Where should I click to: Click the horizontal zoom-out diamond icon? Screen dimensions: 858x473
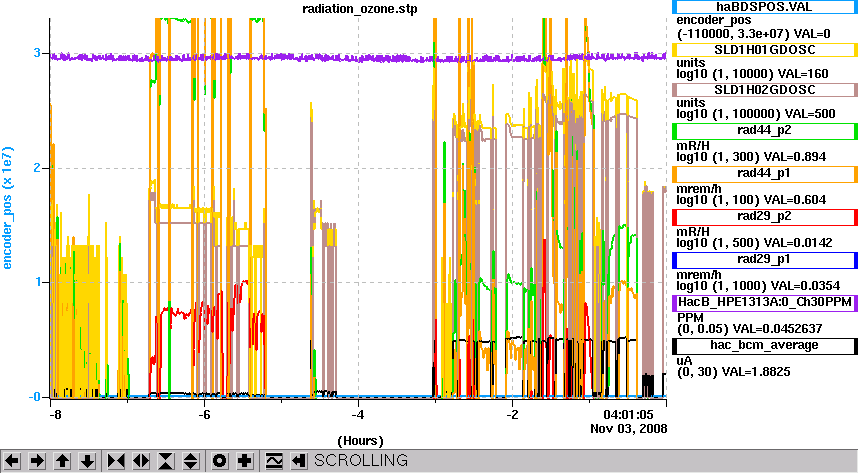(141, 461)
